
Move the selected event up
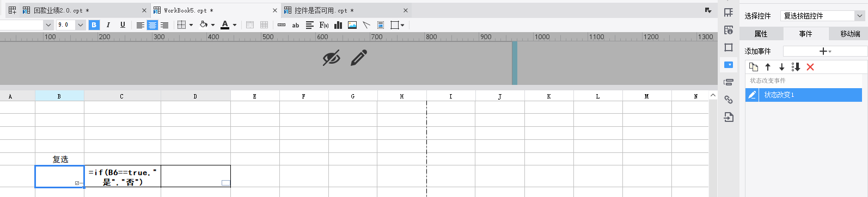coord(768,67)
